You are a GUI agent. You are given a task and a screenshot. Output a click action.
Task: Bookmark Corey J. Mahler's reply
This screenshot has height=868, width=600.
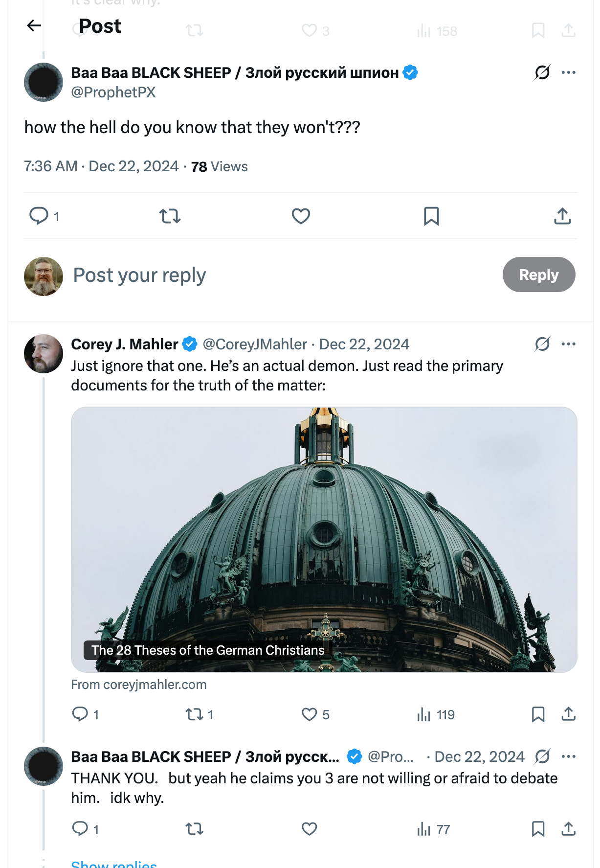pos(538,714)
